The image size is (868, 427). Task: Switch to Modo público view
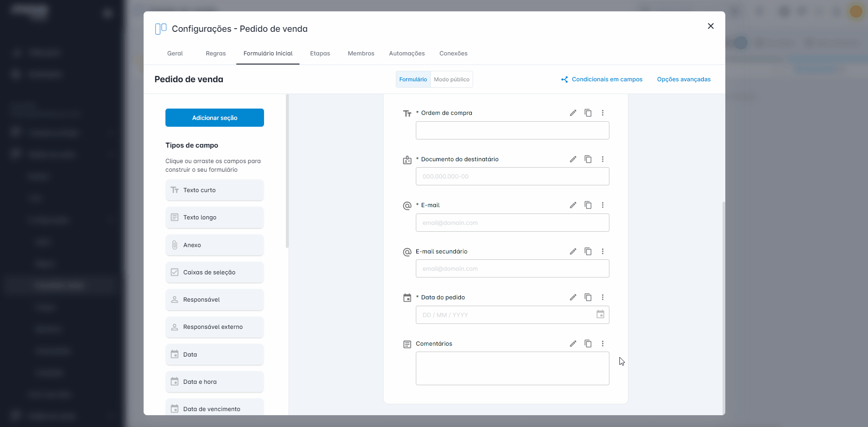(x=451, y=79)
